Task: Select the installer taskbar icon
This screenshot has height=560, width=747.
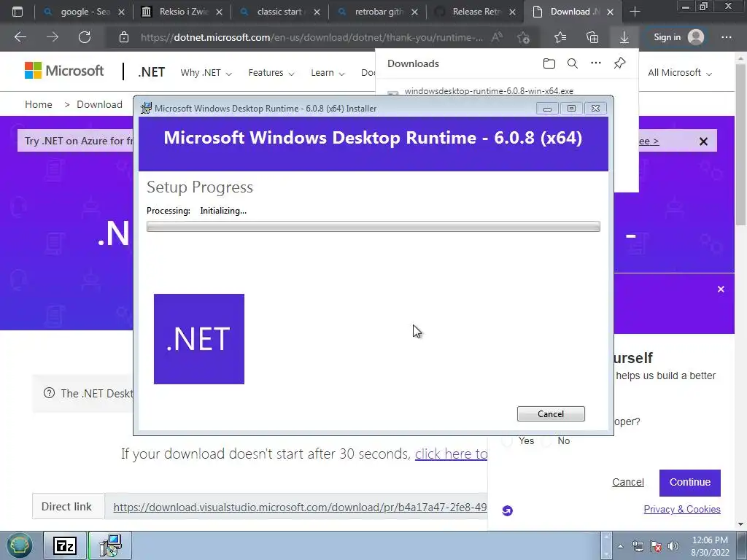Action: 110,545
